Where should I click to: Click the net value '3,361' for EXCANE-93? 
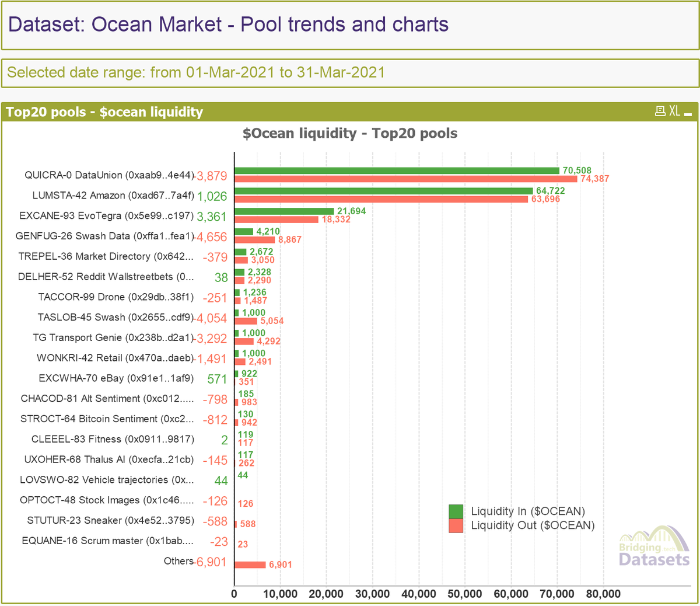click(212, 217)
